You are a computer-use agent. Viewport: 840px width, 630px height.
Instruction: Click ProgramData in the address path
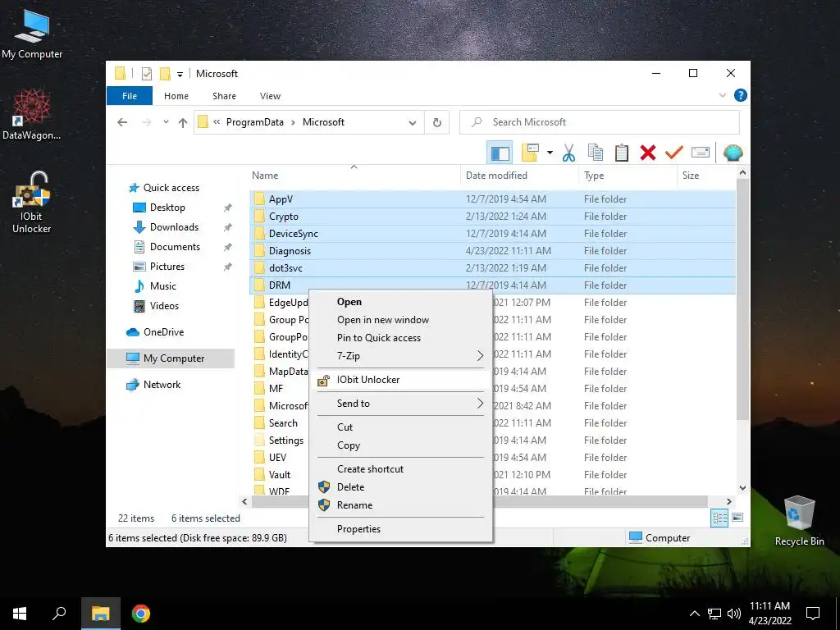click(x=254, y=122)
